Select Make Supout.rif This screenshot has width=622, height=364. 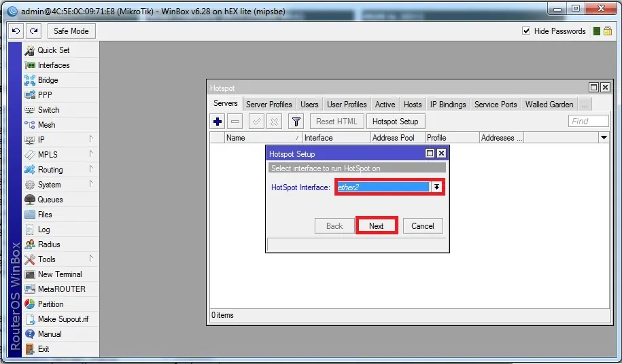[x=61, y=319]
